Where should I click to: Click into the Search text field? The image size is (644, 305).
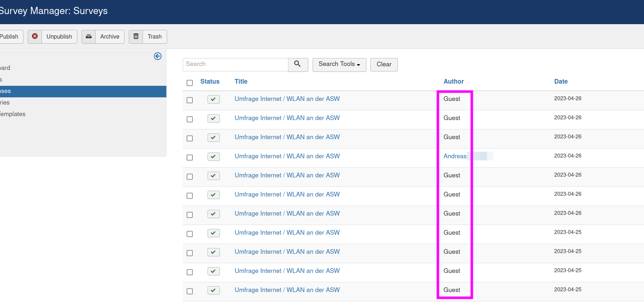[x=235, y=64]
